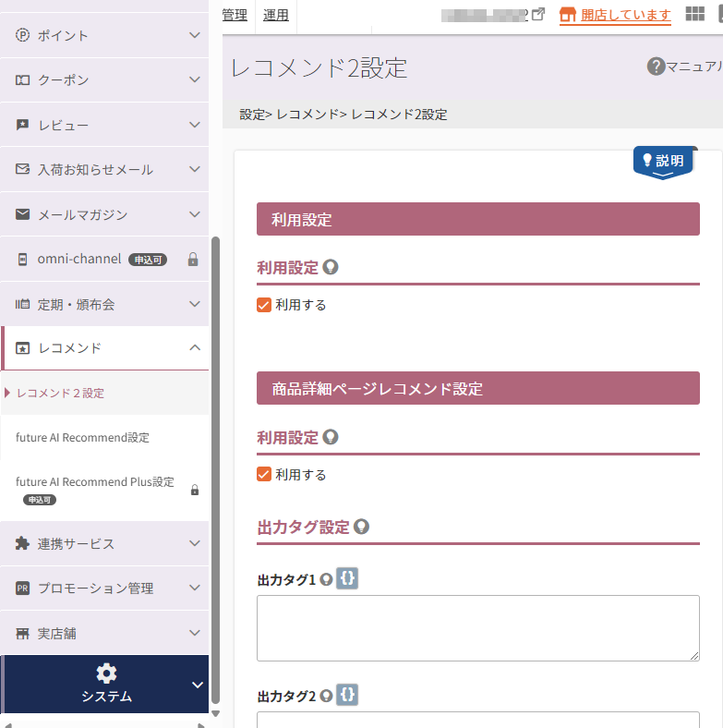
Task: Open the grid apps menu icon
Action: click(694, 14)
